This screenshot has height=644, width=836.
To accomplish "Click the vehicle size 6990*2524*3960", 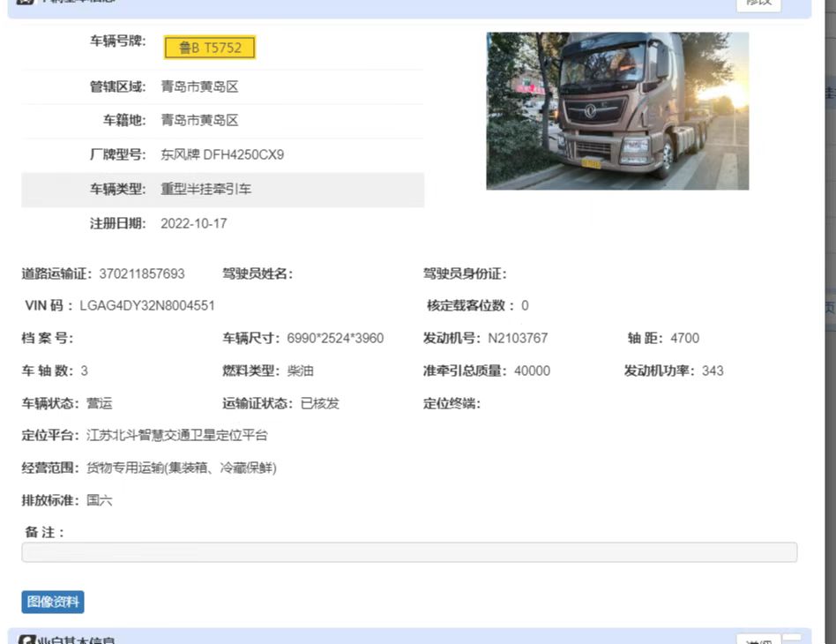I will (335, 338).
